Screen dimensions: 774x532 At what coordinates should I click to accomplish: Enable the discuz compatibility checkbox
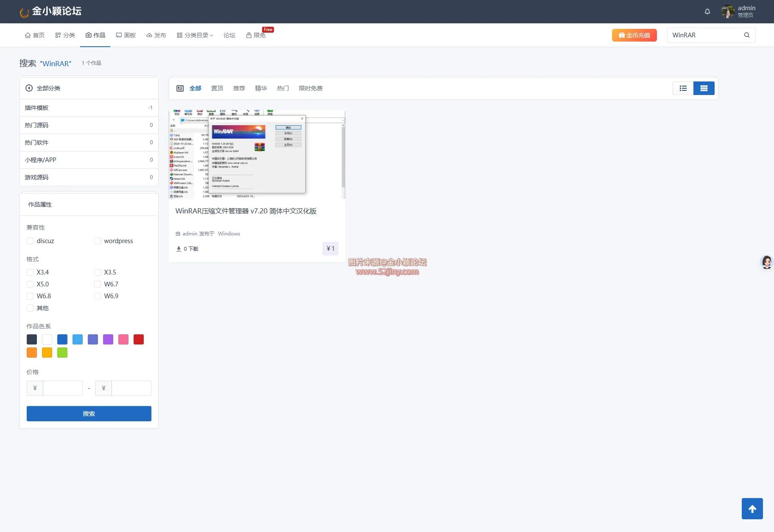point(30,241)
